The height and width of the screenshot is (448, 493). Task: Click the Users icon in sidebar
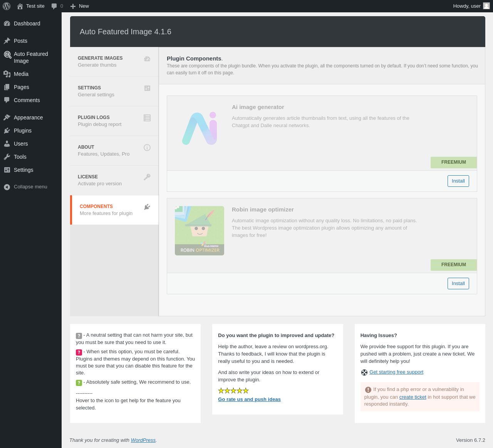point(7,144)
